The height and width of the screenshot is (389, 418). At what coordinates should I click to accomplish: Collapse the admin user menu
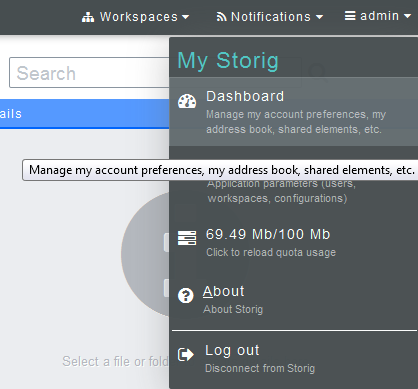coord(378,16)
